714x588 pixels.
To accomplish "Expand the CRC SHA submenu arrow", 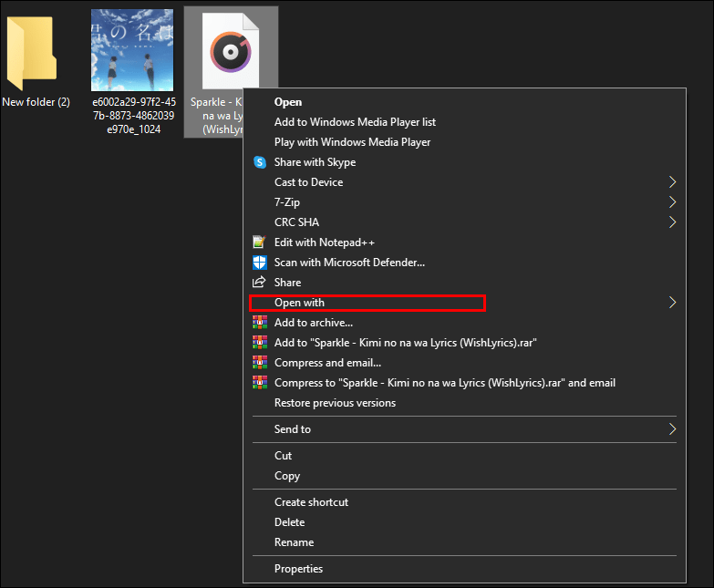I will 672,222.
